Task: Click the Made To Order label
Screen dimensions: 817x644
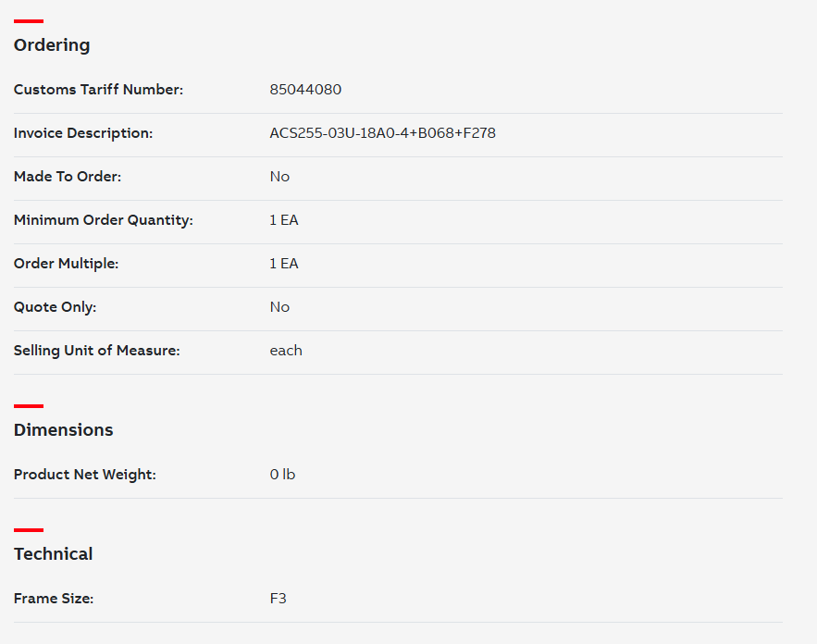Action: [x=68, y=177]
